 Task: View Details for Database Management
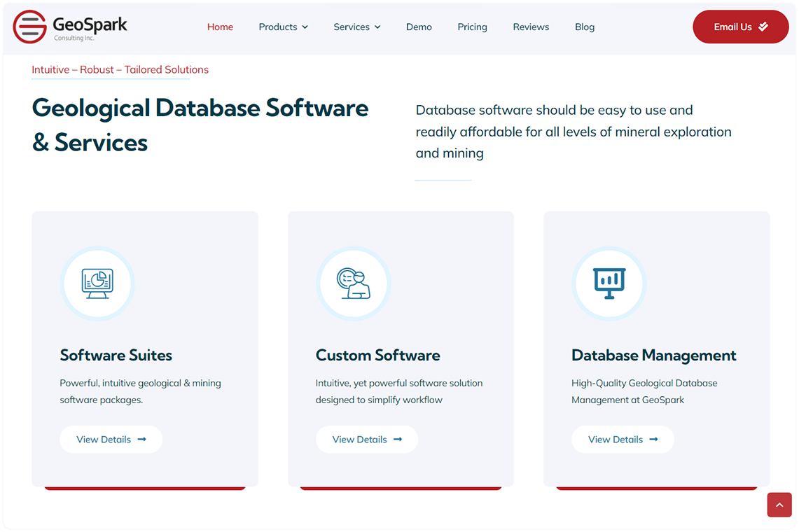(623, 440)
